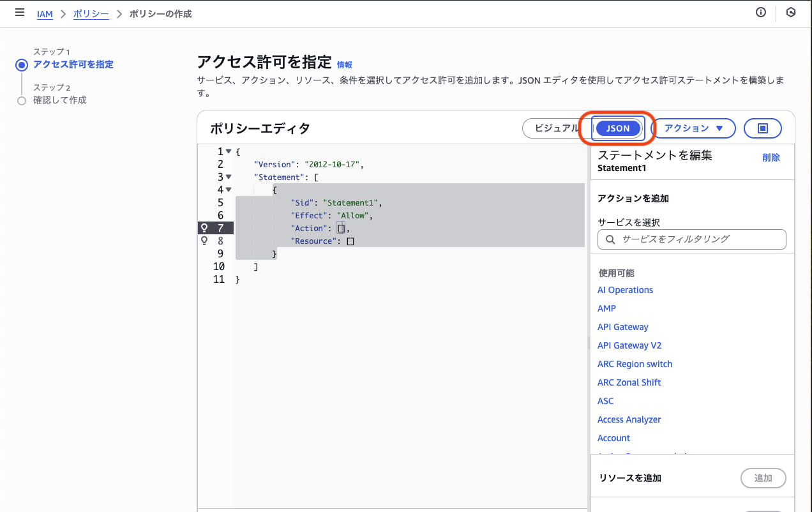812x512 pixels.
Task: Open the navigation hamburger menu
Action: tap(19, 12)
